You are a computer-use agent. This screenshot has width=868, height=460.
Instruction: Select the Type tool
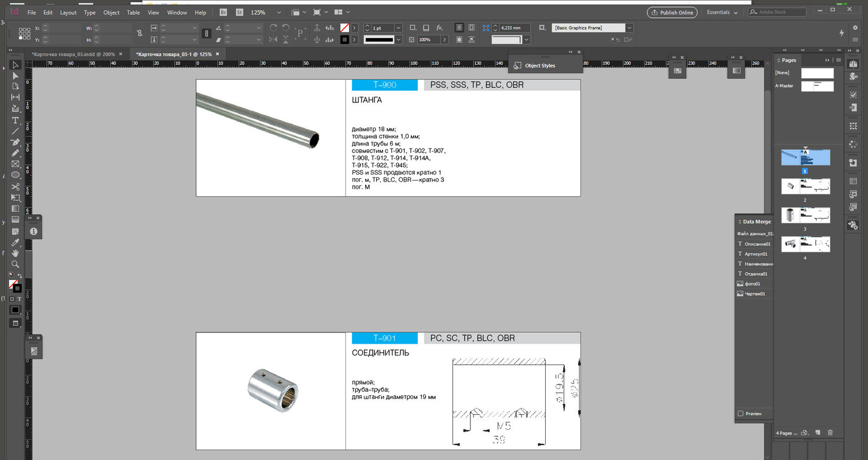[16, 120]
